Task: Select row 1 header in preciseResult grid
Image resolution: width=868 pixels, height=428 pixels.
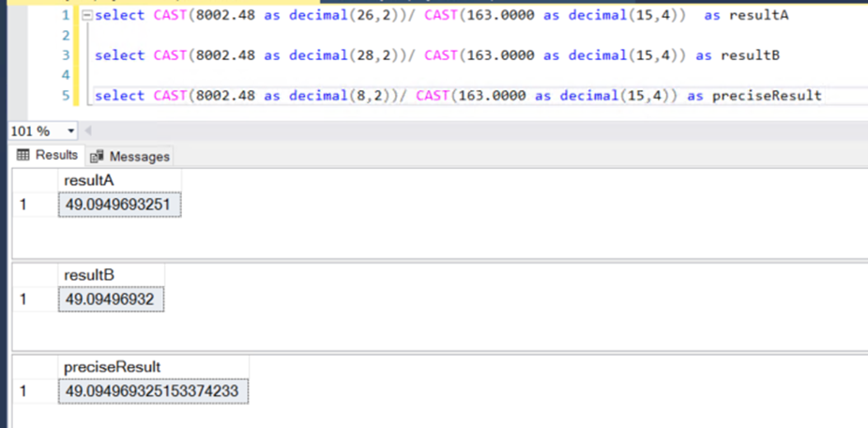Action: click(x=34, y=390)
